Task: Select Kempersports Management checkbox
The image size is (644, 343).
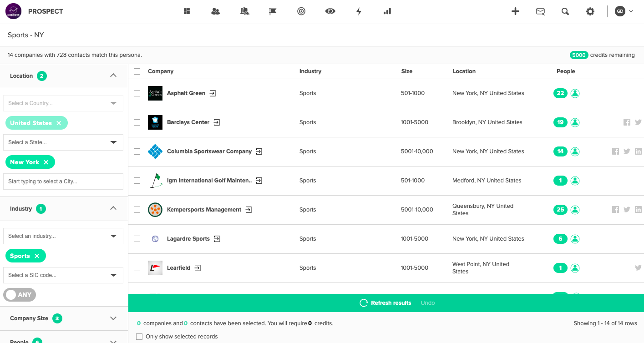Action: click(137, 210)
